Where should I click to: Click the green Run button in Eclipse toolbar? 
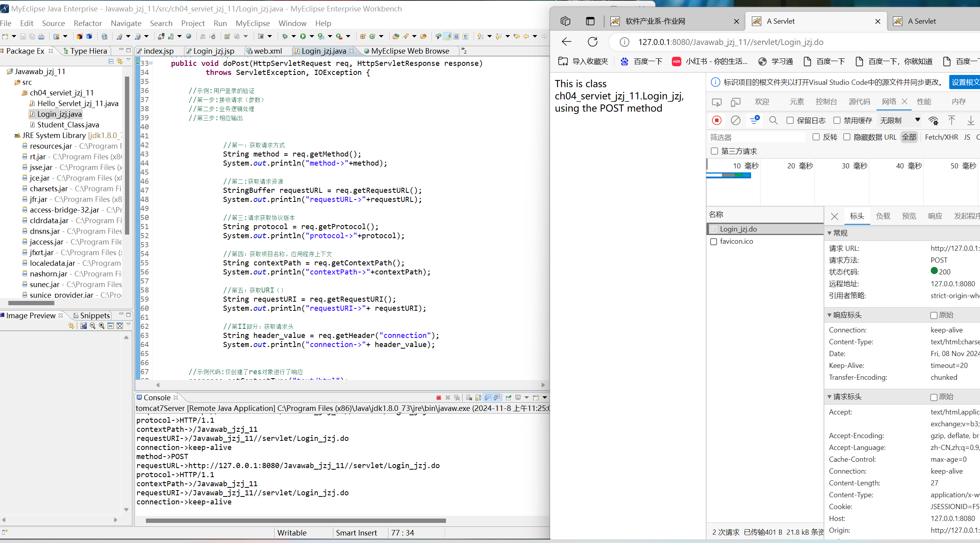303,36
